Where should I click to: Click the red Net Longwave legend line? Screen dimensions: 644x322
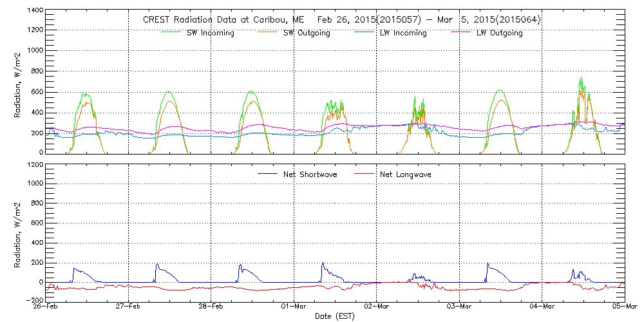(367, 174)
